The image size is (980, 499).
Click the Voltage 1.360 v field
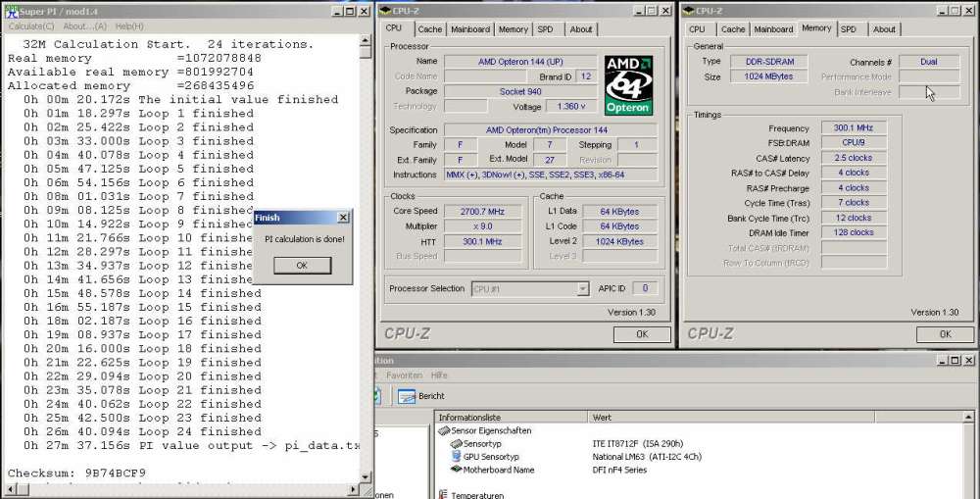click(571, 106)
